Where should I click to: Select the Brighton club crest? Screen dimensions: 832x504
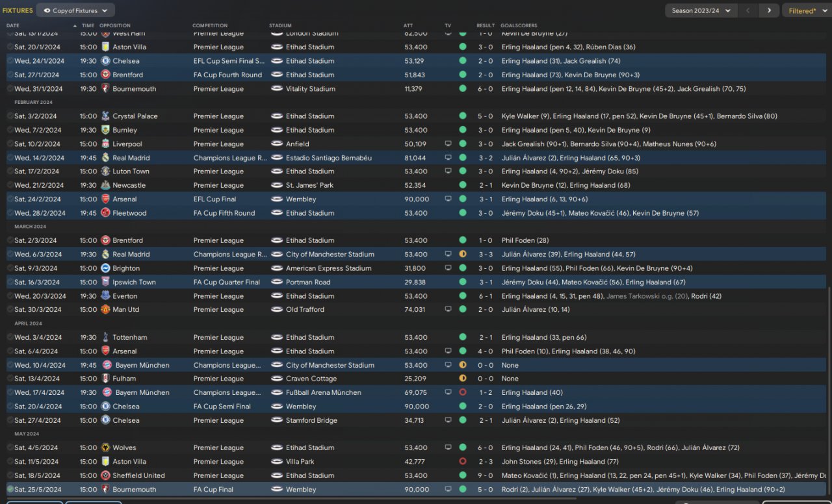[x=105, y=268]
